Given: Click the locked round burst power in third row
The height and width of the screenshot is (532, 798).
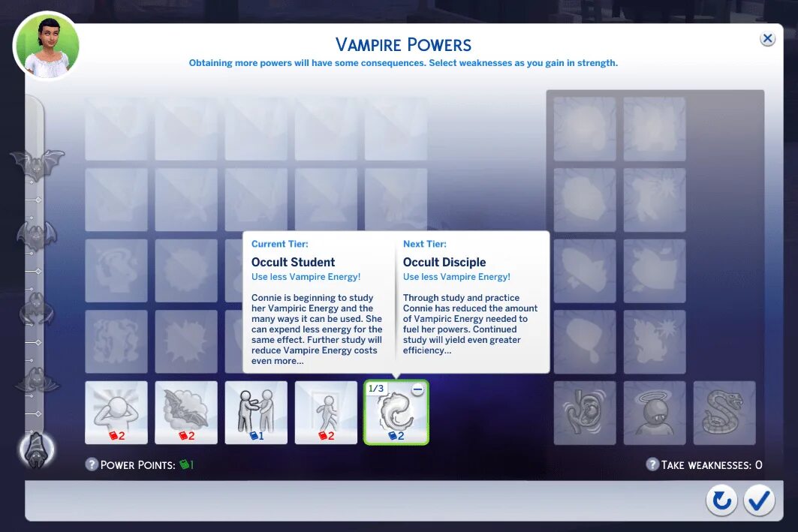Looking at the screenshot, I should pos(186,271).
